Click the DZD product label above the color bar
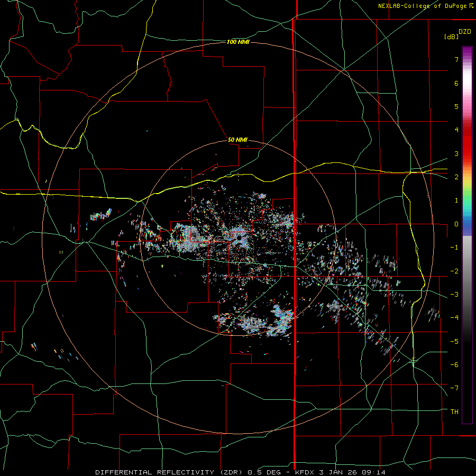 click(x=464, y=32)
